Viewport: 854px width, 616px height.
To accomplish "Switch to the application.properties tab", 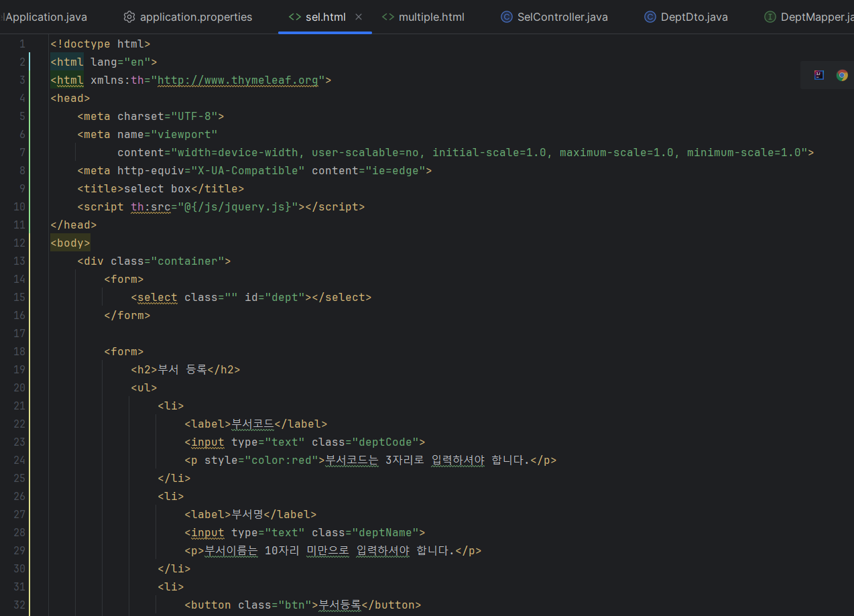I will [x=188, y=17].
